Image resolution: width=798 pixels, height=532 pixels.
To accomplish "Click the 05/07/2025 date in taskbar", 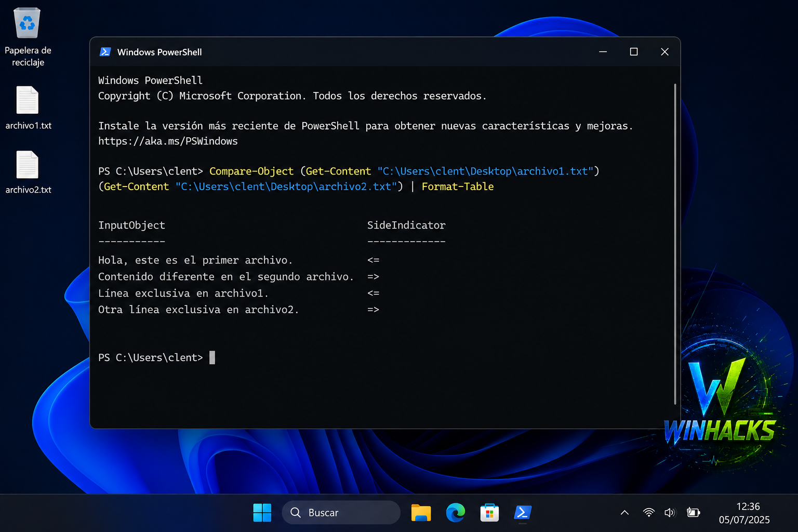I will 744,520.
